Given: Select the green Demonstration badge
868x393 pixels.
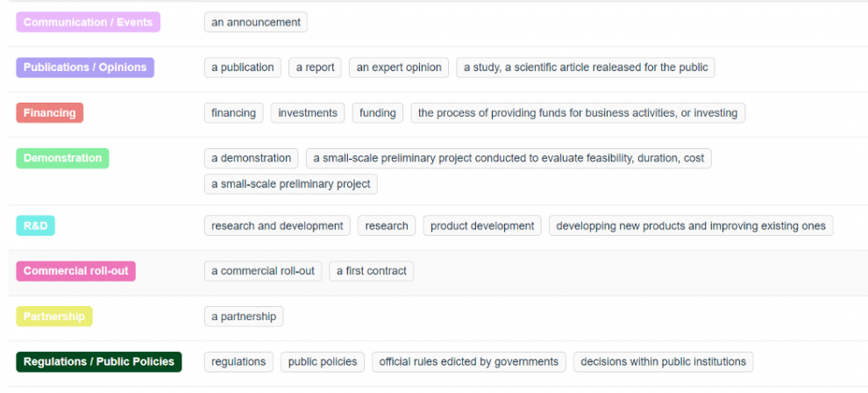Looking at the screenshot, I should click(x=62, y=158).
